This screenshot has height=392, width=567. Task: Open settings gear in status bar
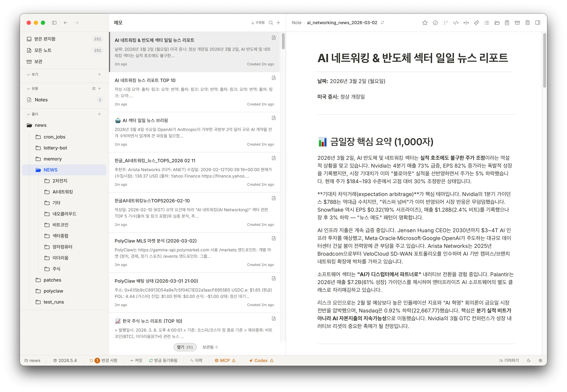click(x=541, y=361)
